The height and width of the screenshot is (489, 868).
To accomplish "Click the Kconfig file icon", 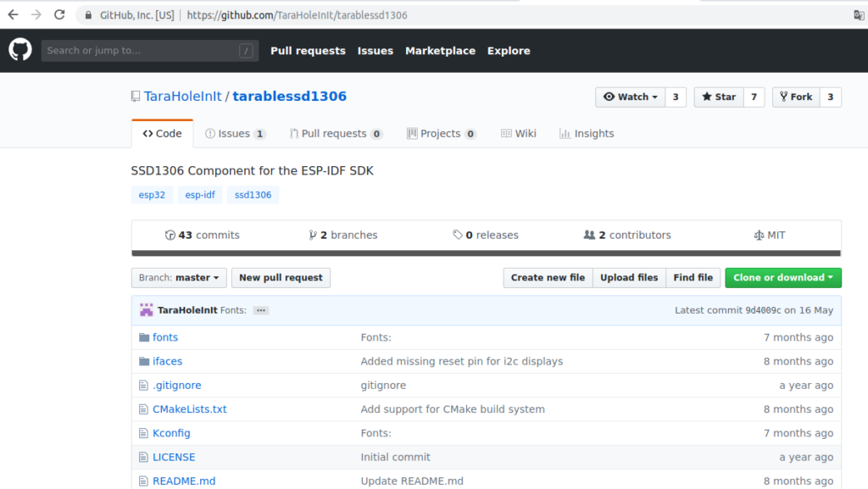I will [143, 433].
